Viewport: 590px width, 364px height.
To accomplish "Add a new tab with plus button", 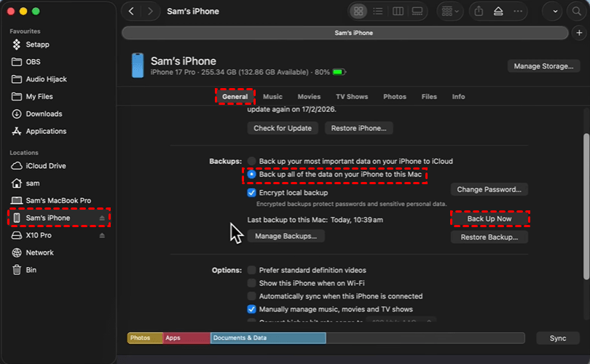I will point(579,33).
